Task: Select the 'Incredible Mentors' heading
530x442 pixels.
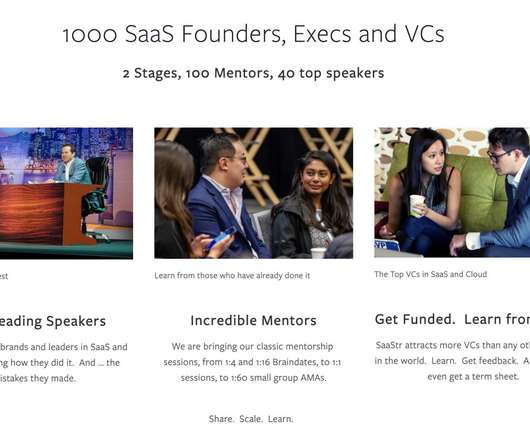Action: point(254,320)
